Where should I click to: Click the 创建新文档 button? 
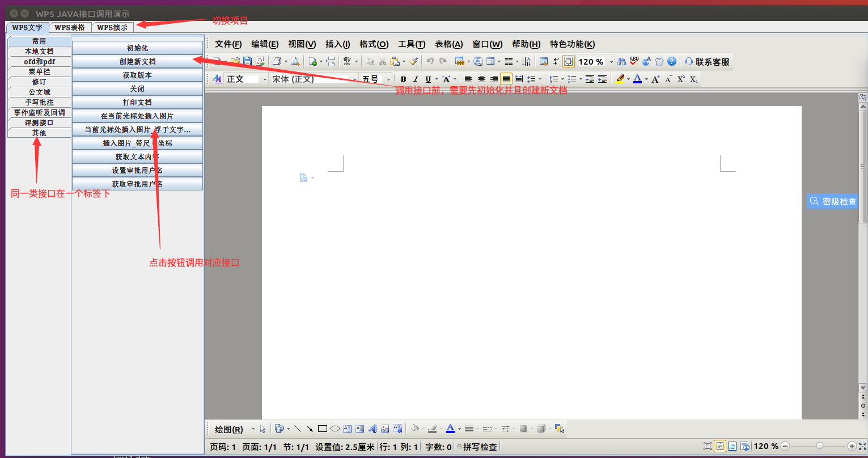[x=137, y=62]
